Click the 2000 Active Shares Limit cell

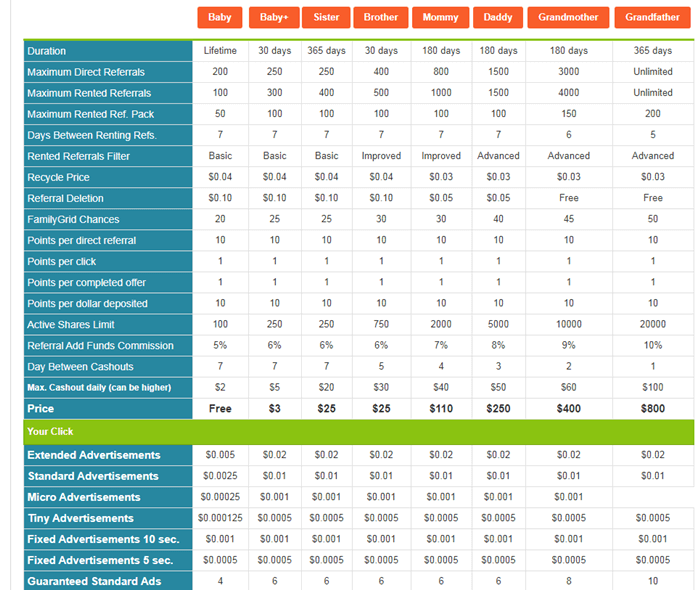(x=441, y=324)
